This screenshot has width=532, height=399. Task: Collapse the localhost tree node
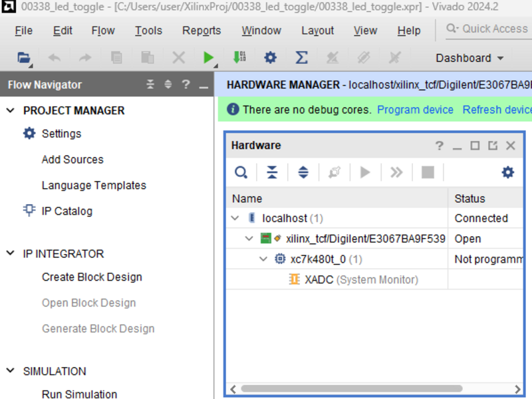coord(235,218)
